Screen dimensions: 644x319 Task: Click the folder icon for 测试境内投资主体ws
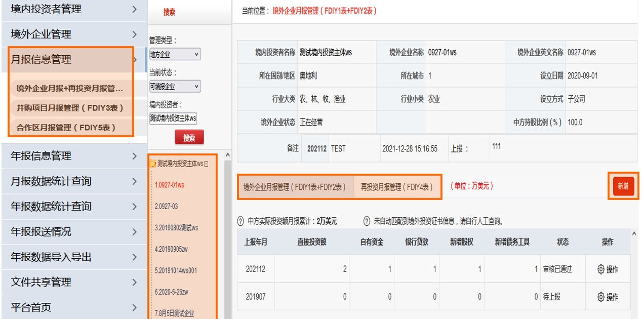tap(152, 164)
